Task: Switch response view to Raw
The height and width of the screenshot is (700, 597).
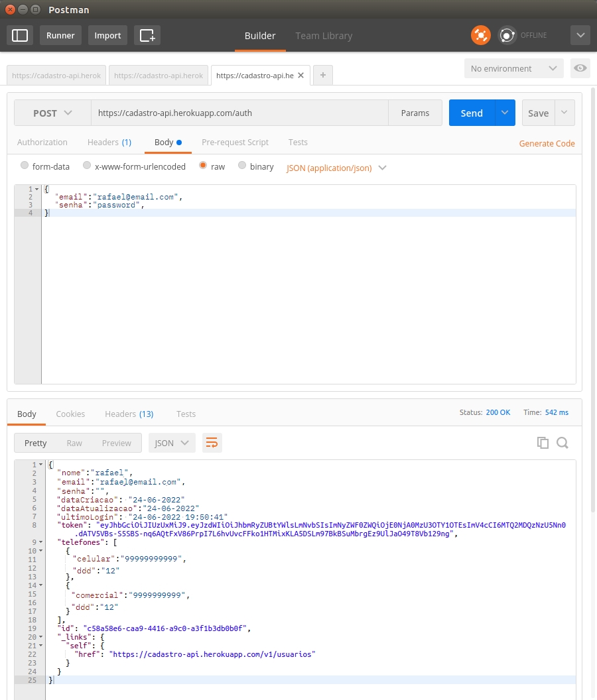Action: tap(74, 443)
